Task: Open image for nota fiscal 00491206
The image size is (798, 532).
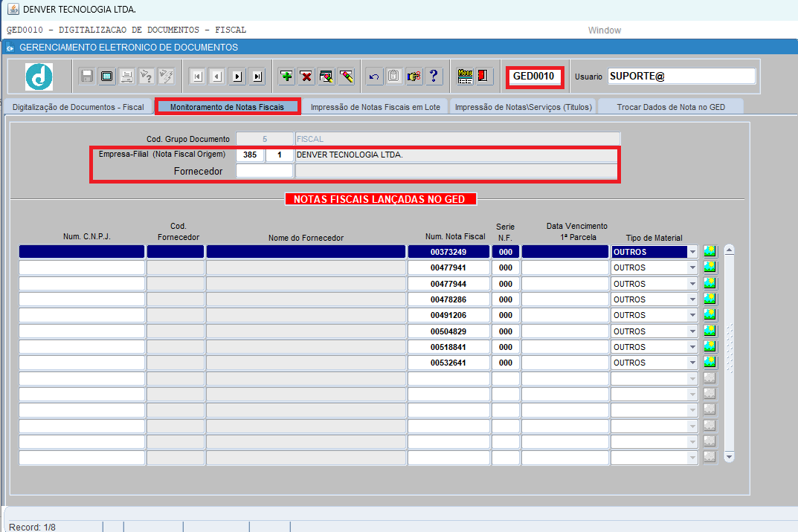Action: [710, 315]
